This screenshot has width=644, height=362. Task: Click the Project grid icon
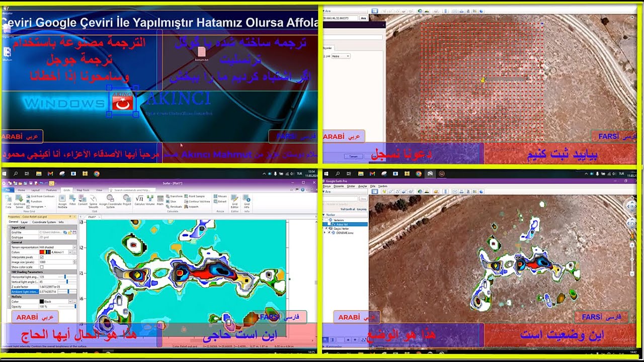click(127, 199)
